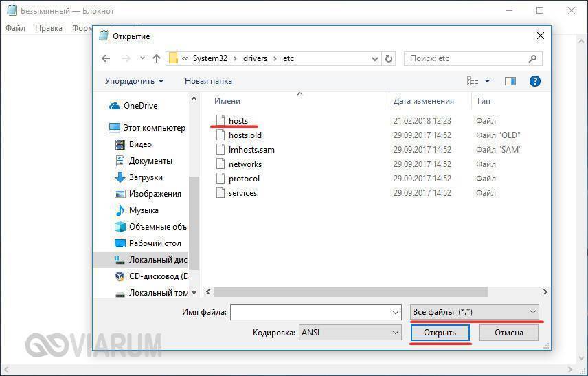Screen dimensions: 588x376
Task: Select the lmhosts.sam file name
Action: click(251, 150)
